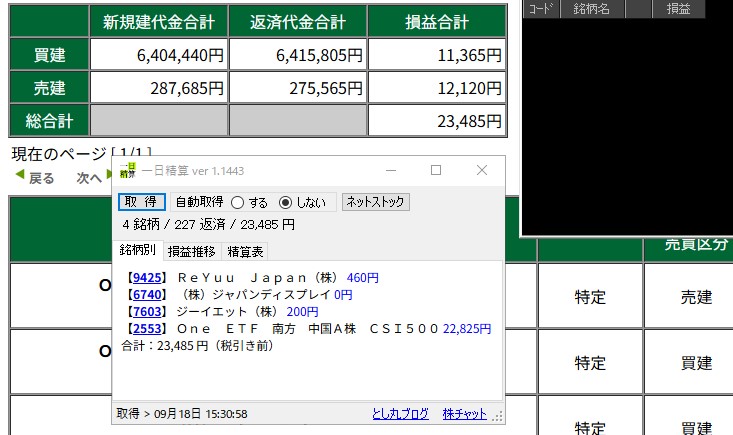733x435 pixels.
Task: Switch to the 精算表 tab
Action: (245, 252)
